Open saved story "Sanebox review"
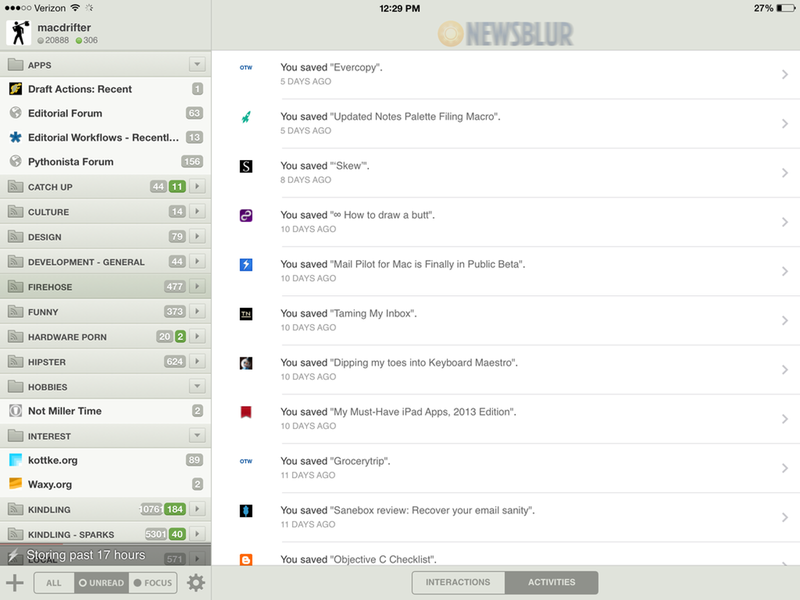The image size is (800, 600). point(506,517)
